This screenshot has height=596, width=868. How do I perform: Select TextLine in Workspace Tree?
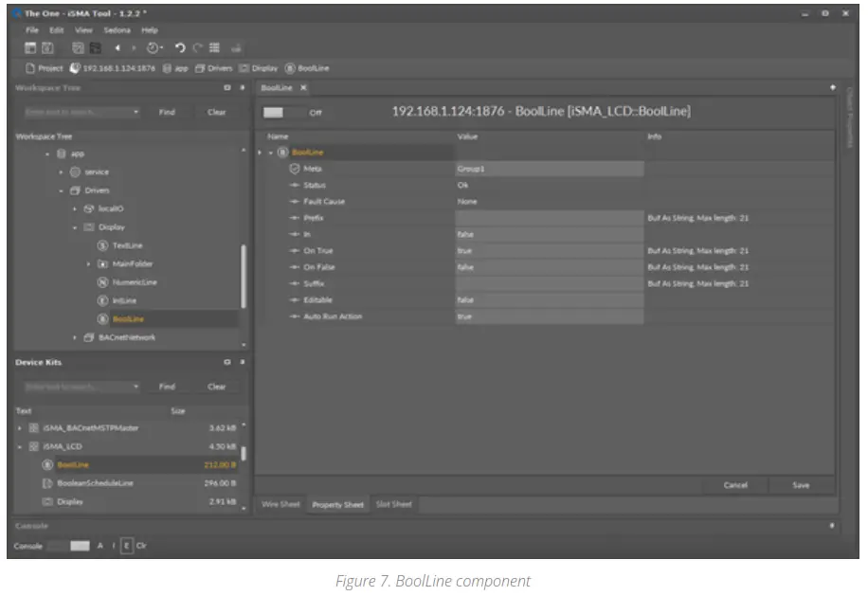click(x=127, y=245)
